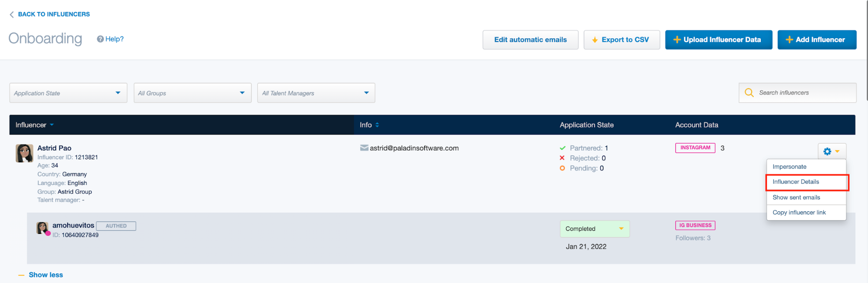The width and height of the screenshot is (868, 283).
Task: Click the IG BUSINESS tag
Action: point(695,225)
